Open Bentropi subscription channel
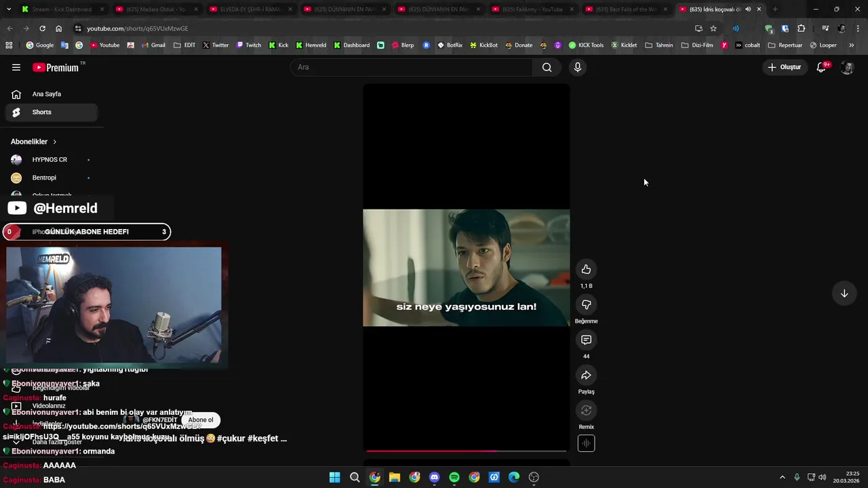The width and height of the screenshot is (868, 488). click(52, 178)
